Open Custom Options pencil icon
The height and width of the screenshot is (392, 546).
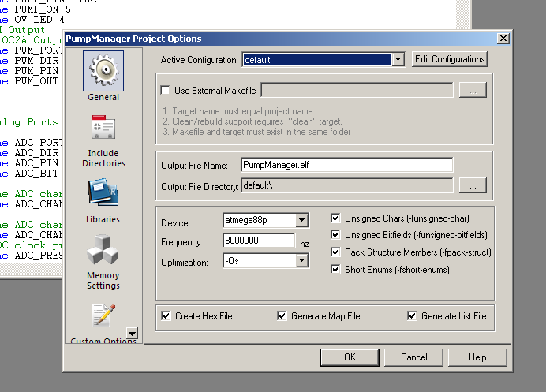click(x=103, y=315)
